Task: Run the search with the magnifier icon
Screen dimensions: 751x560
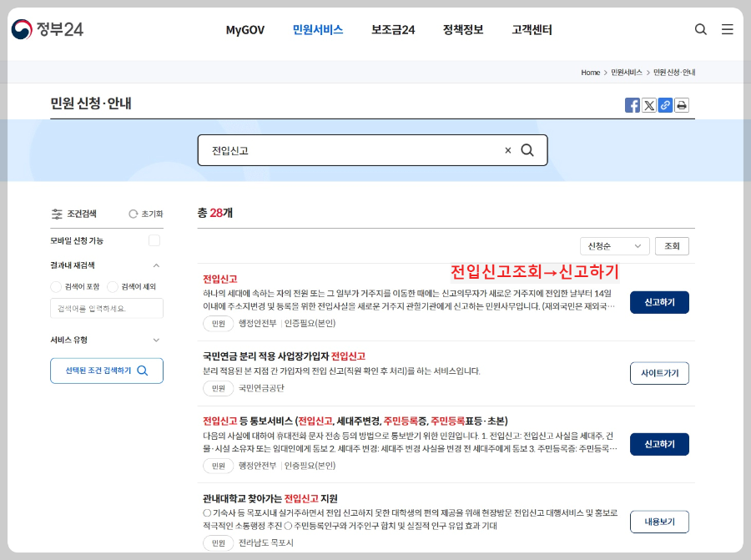Action: tap(527, 150)
